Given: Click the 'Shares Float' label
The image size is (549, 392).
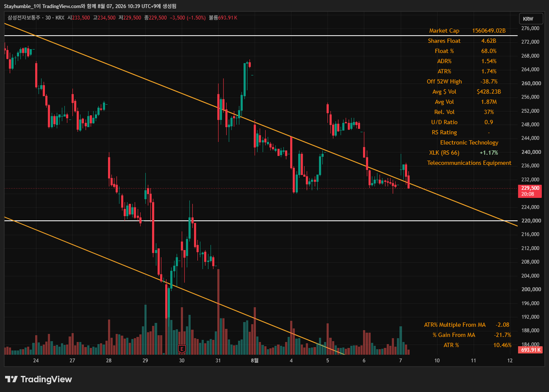Looking at the screenshot, I should [444, 41].
